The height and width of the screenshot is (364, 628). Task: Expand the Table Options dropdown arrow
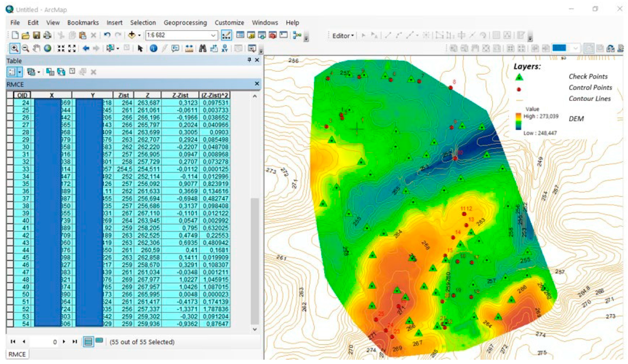tap(20, 72)
